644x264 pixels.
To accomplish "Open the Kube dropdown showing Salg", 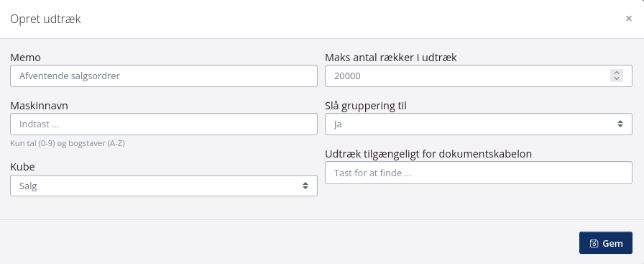I will [163, 186].
